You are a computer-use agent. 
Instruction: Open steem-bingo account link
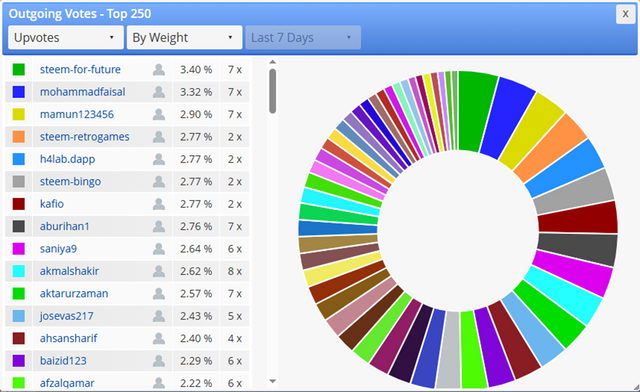70,182
